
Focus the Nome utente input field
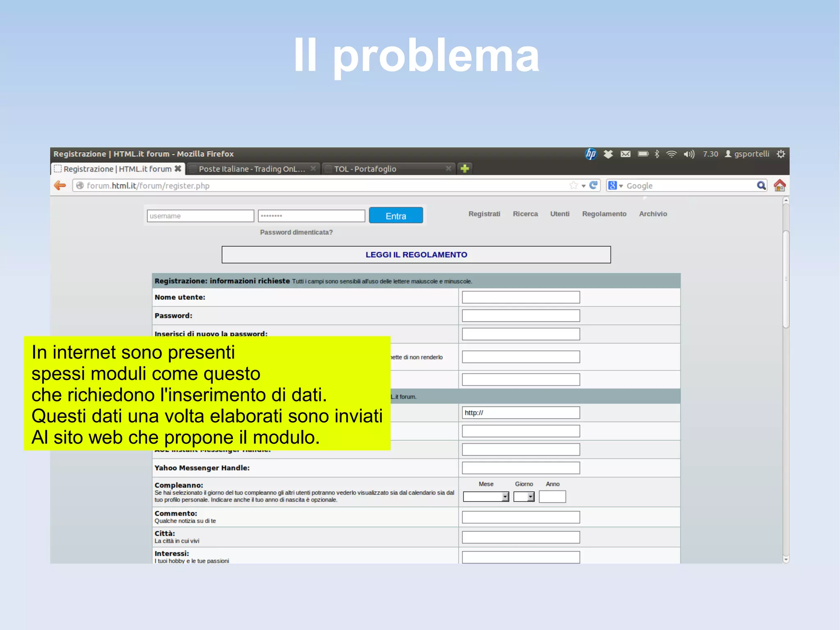click(520, 297)
